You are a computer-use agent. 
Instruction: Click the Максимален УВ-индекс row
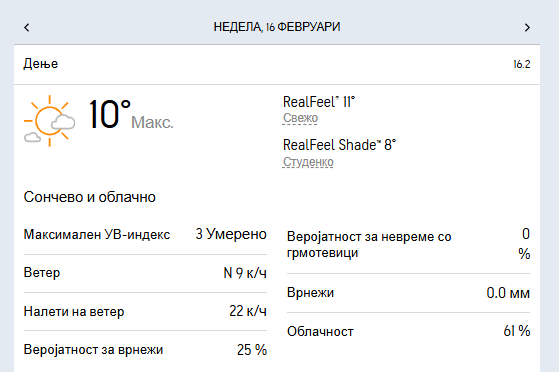click(x=145, y=235)
